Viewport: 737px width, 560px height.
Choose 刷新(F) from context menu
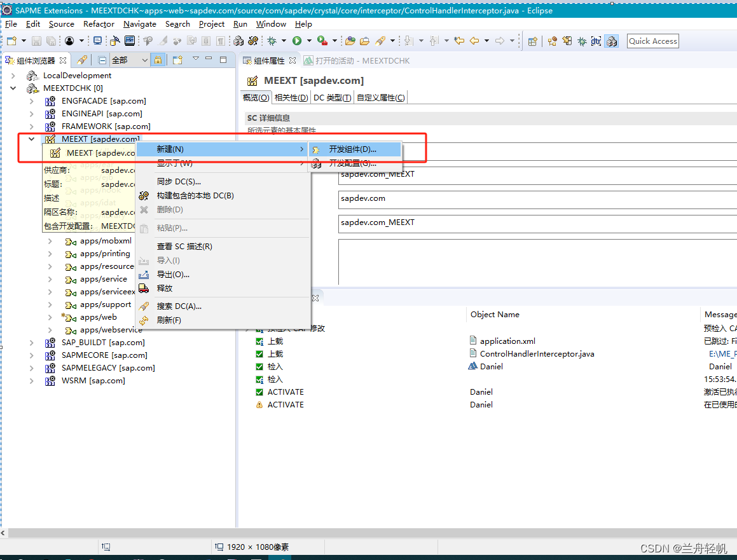tap(223, 320)
